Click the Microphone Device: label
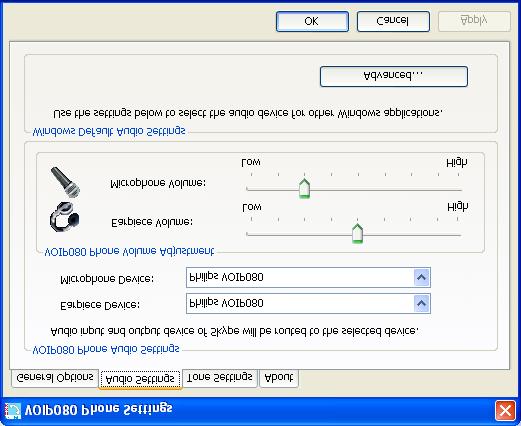 (x=107, y=279)
